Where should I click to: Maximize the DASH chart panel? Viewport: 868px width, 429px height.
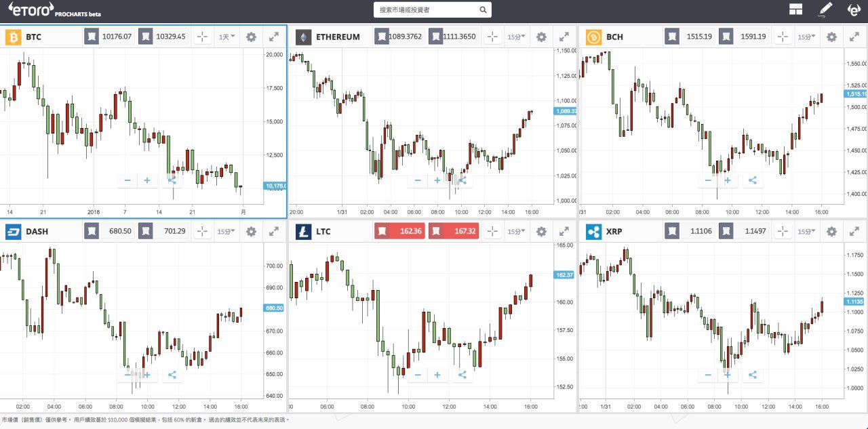[274, 231]
